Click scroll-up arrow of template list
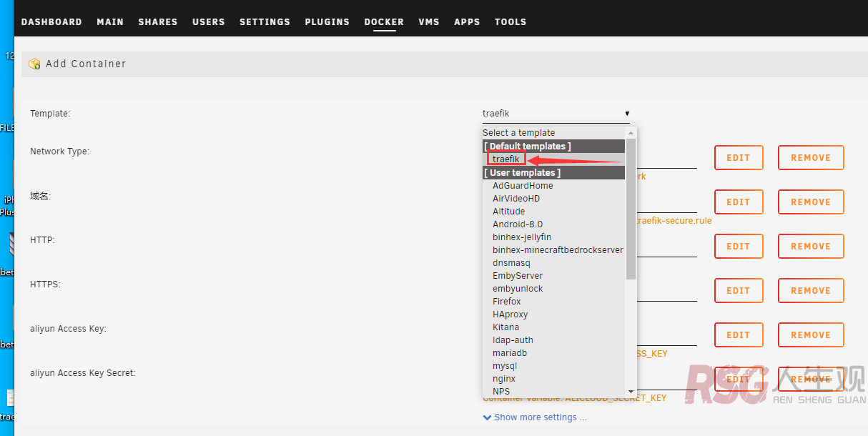This screenshot has width=868, height=436. click(x=631, y=133)
